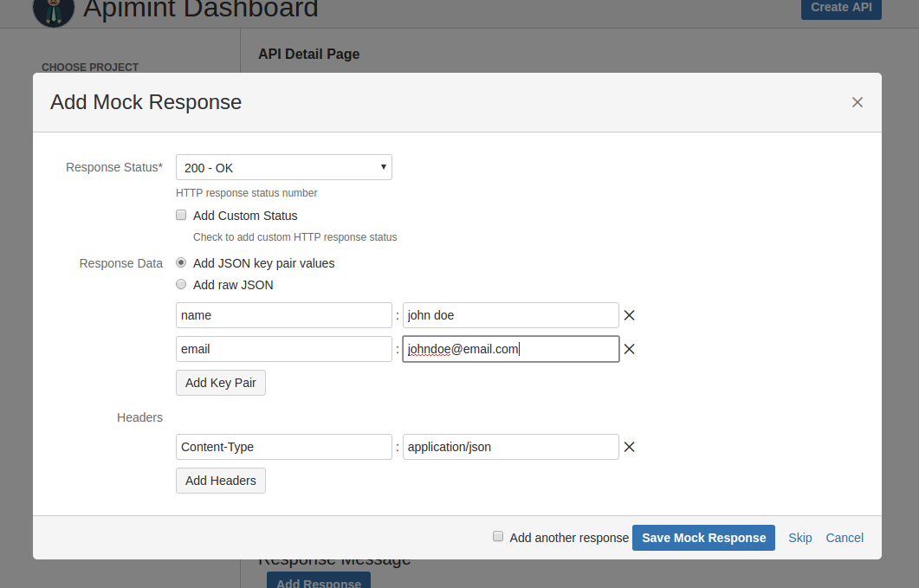This screenshot has width=919, height=588.
Task: Save the mock response
Action: coord(703,538)
